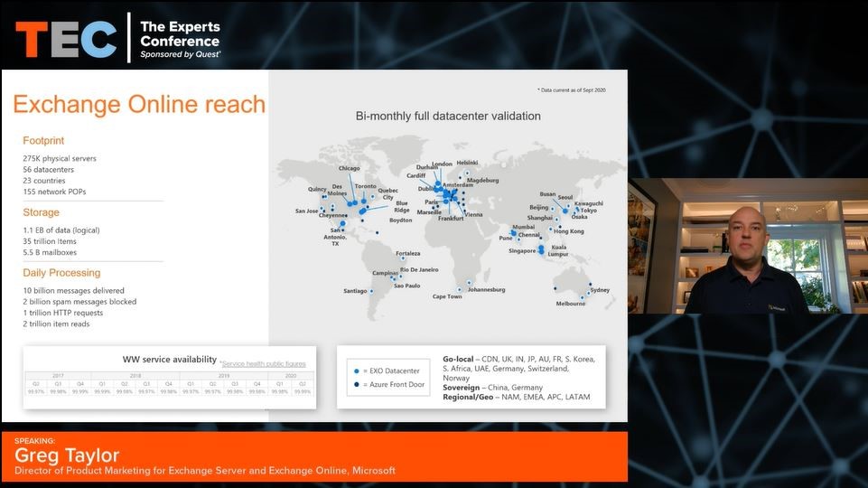Viewport: 868px width, 488px height.
Task: Click 'Sponsored by Quest' text
Action: pos(181,54)
